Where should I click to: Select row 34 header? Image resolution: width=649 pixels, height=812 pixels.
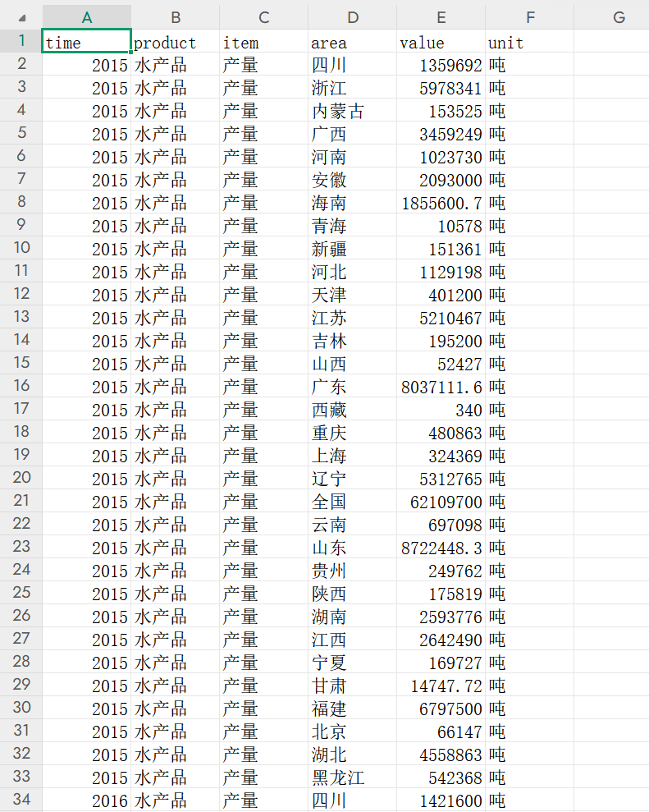point(21,800)
